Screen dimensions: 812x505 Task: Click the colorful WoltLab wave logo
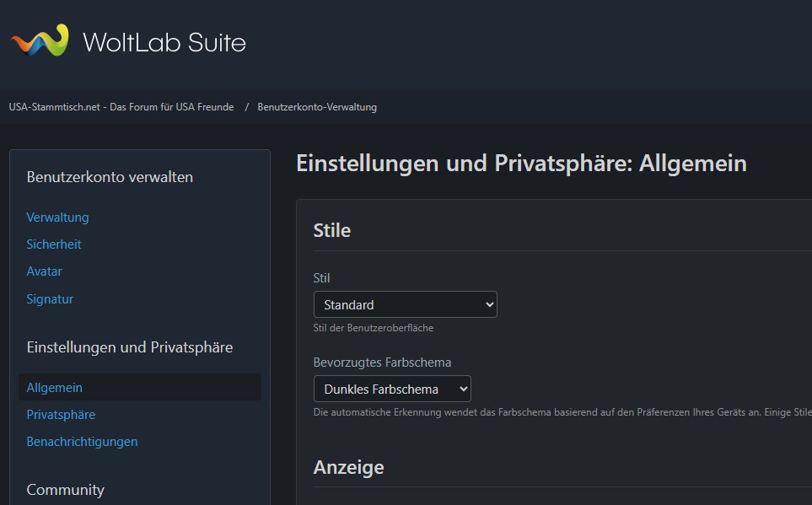[39, 41]
